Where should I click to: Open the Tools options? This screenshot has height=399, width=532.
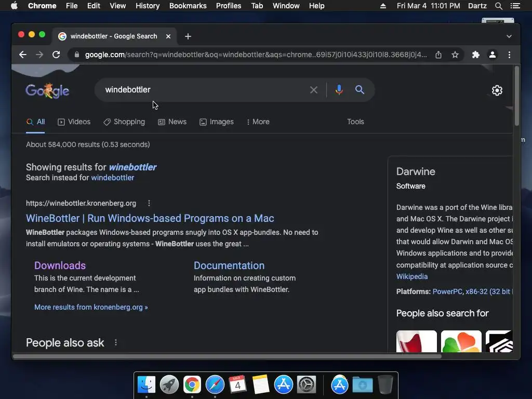point(355,122)
